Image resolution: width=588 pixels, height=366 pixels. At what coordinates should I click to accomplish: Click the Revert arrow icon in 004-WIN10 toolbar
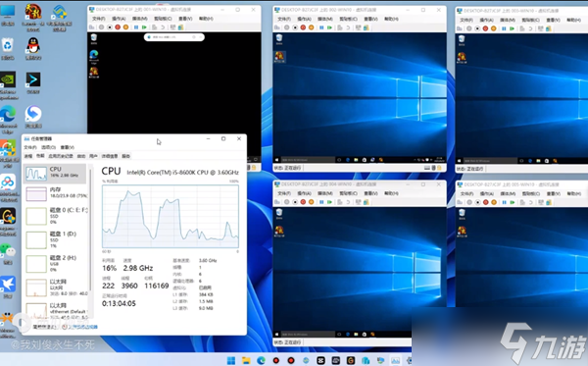pyautogui.click(x=348, y=202)
